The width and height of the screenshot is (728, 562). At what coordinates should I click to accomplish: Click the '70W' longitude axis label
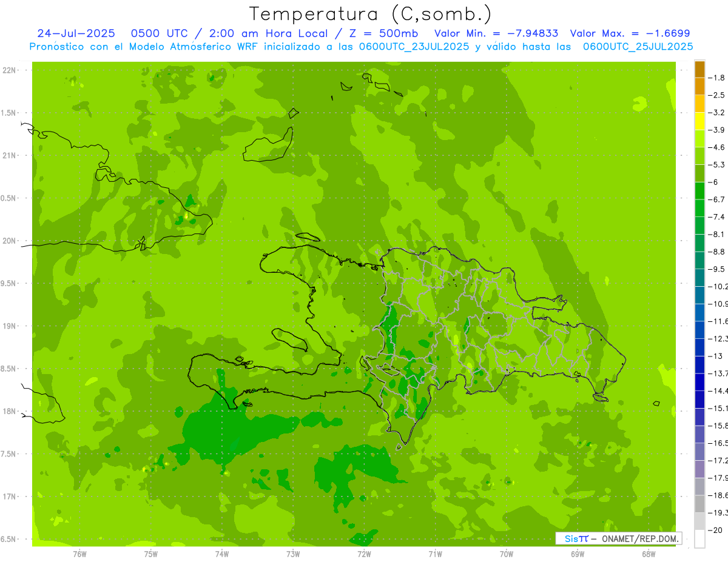(507, 554)
